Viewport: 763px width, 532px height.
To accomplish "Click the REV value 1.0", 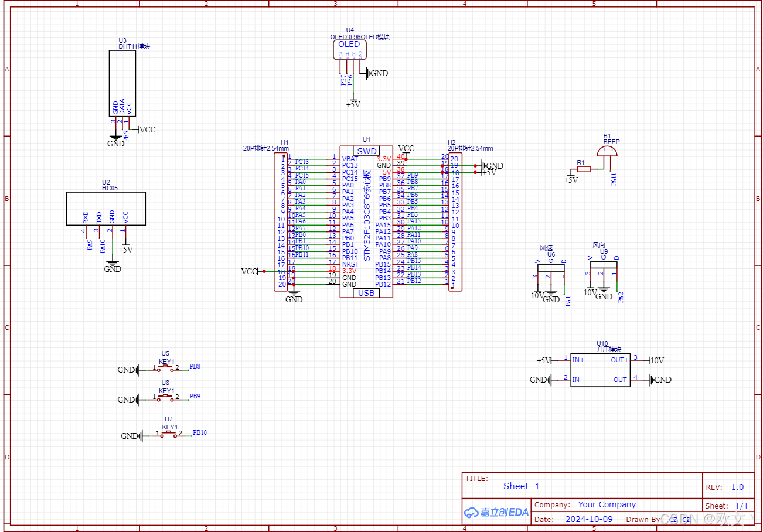I will click(x=737, y=487).
